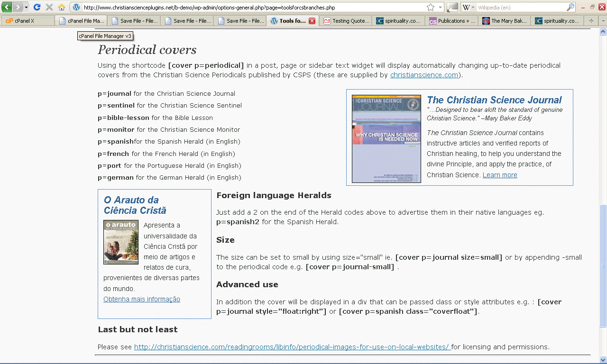This screenshot has height=364, width=607.
Task: Follow the Learn more link
Action: pyautogui.click(x=500, y=175)
